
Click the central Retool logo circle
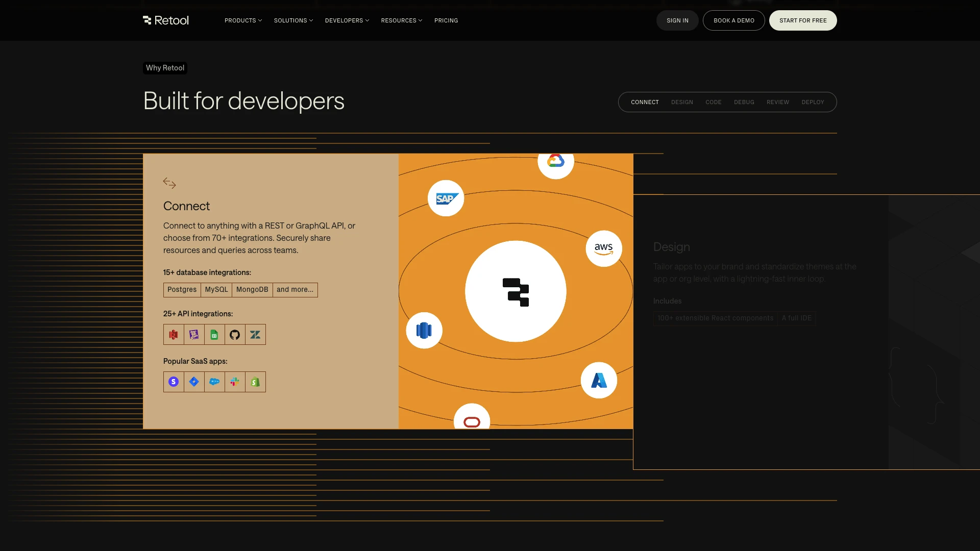pyautogui.click(x=516, y=291)
